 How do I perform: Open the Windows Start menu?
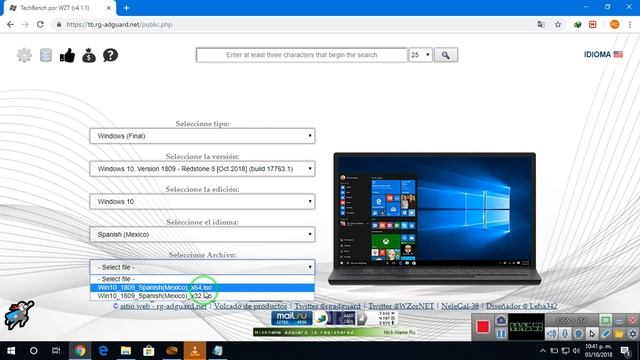point(11,351)
